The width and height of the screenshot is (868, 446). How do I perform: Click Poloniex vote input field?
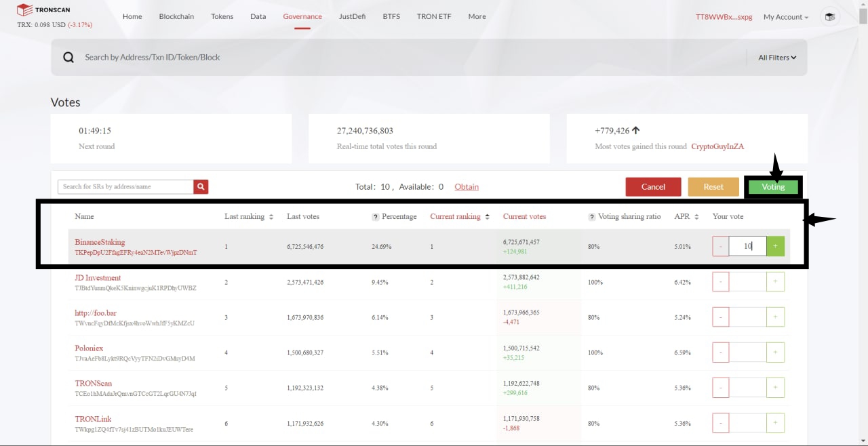click(x=748, y=352)
